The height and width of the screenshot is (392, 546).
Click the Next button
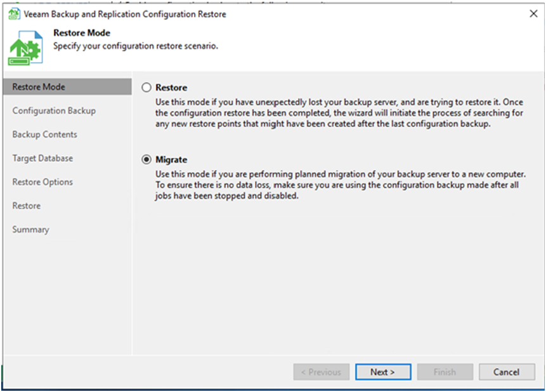click(x=383, y=372)
